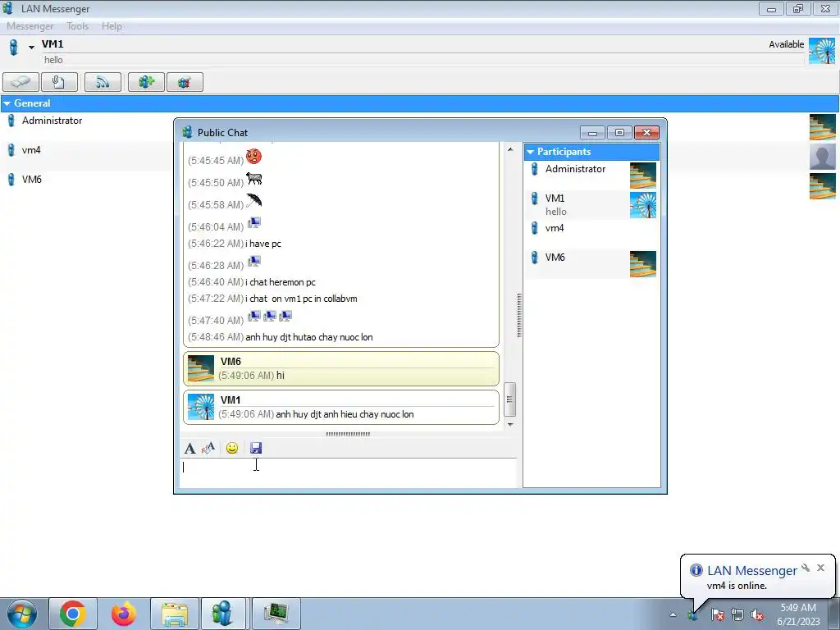Open the Help menu
Viewport: 840px width, 630px height.
pos(112,26)
